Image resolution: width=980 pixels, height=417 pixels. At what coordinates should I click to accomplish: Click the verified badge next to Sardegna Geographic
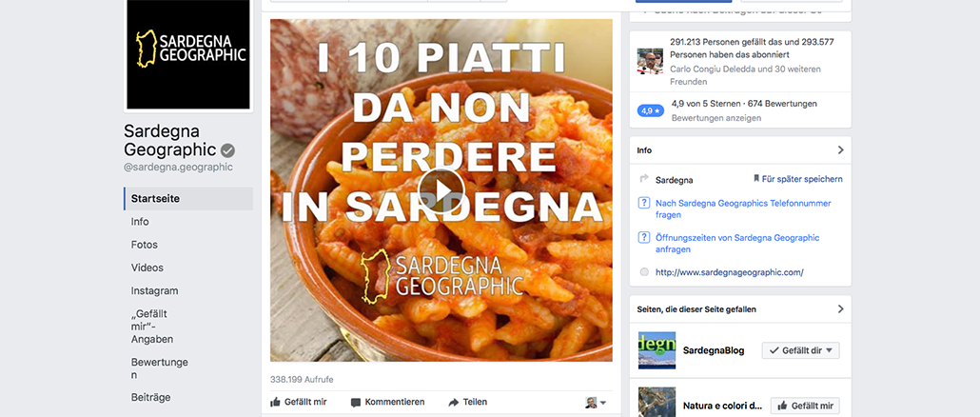click(228, 150)
